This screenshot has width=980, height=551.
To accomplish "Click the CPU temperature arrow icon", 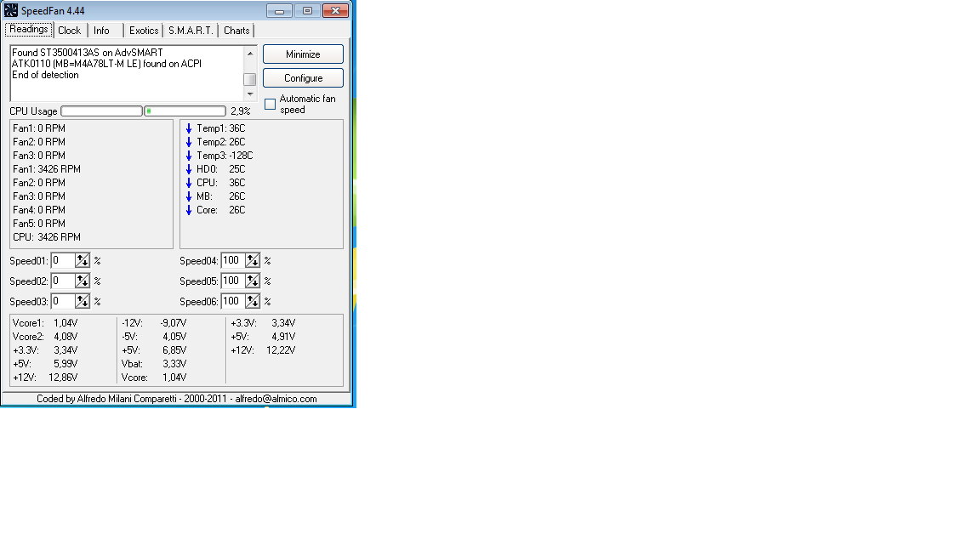I will click(x=189, y=183).
